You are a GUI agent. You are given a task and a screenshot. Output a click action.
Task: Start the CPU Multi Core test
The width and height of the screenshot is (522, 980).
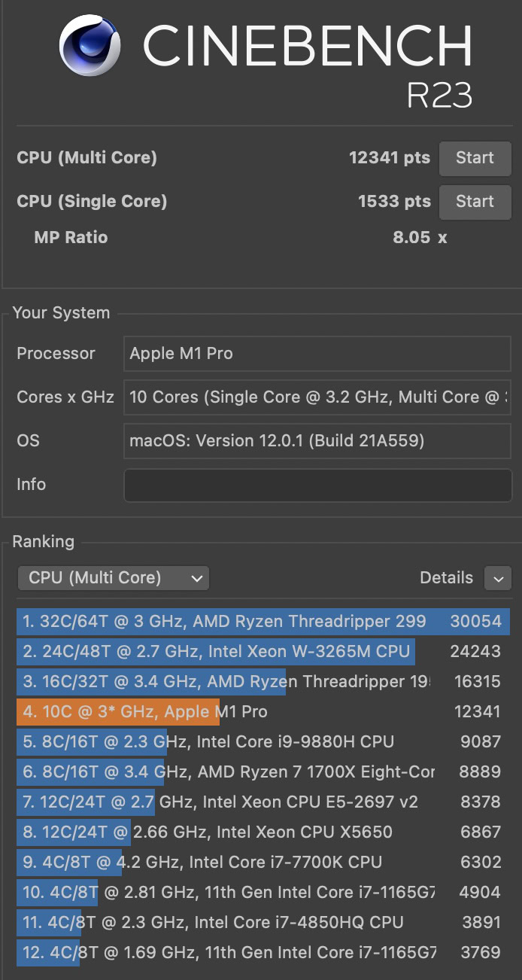[475, 158]
